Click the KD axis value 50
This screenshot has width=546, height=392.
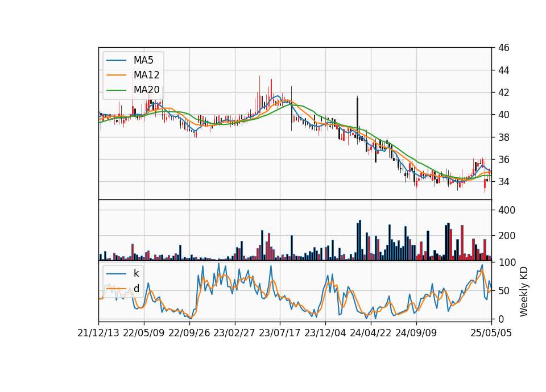point(503,291)
